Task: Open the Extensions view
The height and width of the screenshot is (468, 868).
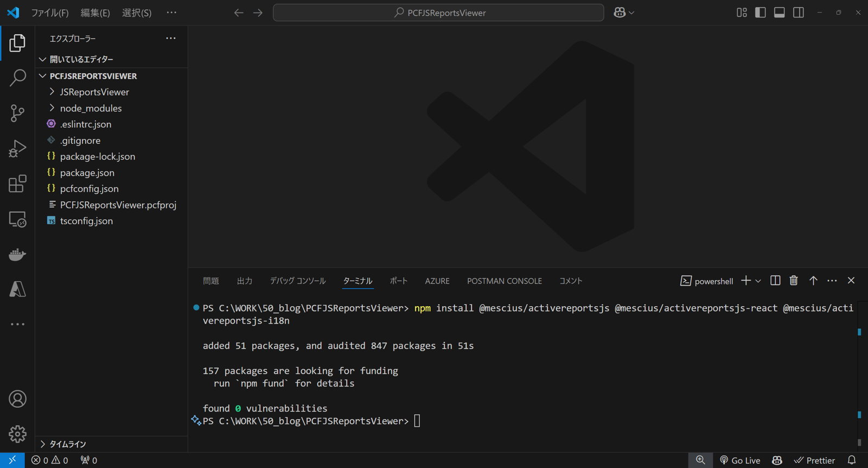Action: click(17, 184)
